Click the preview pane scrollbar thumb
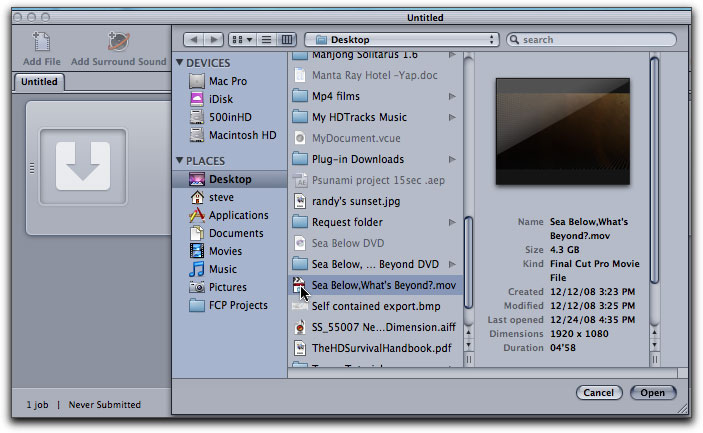The image size is (703, 433). coord(654,170)
